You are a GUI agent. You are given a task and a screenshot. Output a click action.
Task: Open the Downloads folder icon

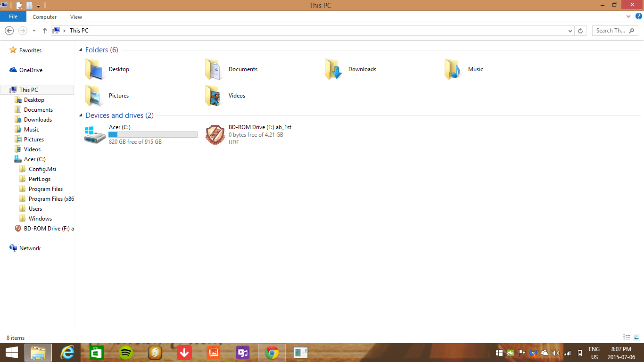333,69
